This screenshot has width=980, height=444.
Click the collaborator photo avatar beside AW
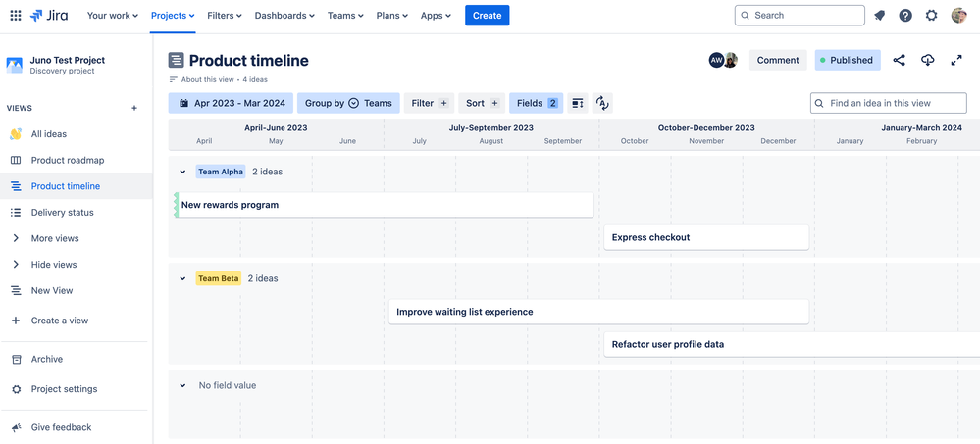[x=731, y=60]
